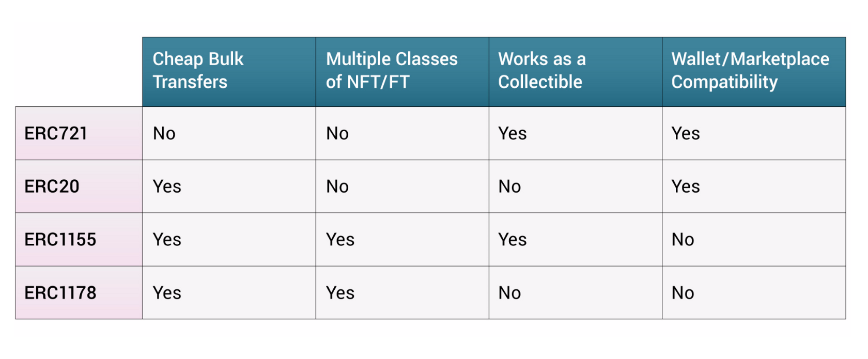
Task: Select ERC1178's Wallet/Marketplace Compatibility cell
Action: [x=754, y=293]
